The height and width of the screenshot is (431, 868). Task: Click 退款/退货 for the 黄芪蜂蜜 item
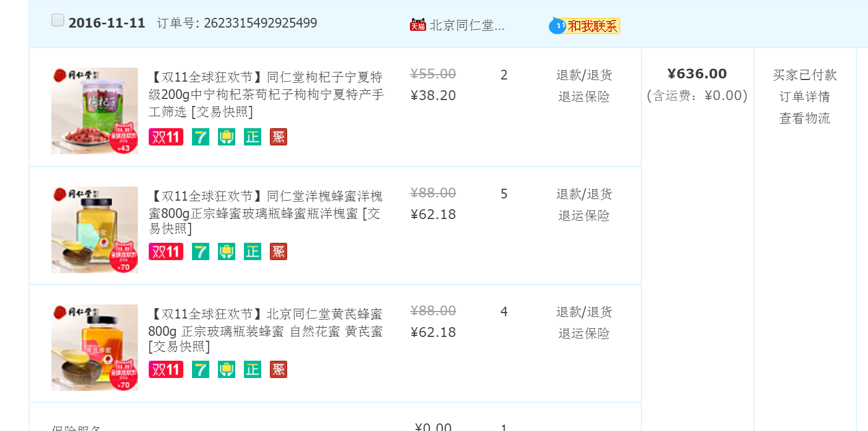[584, 311]
